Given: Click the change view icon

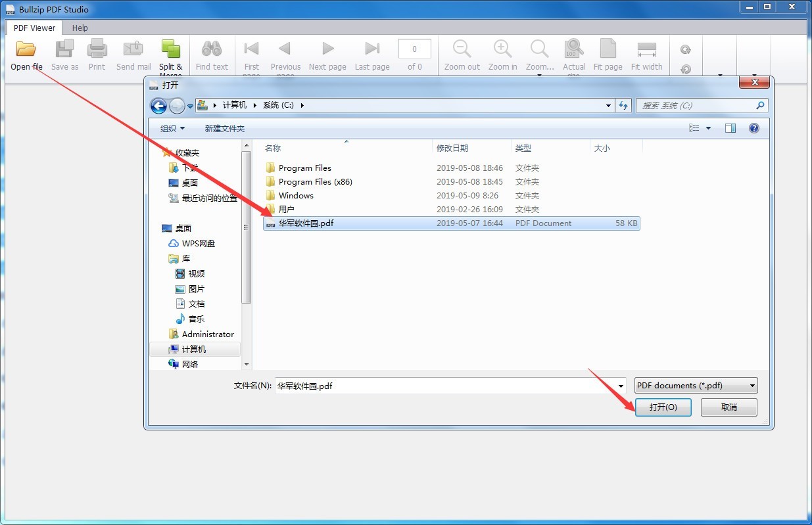Looking at the screenshot, I should point(694,128).
